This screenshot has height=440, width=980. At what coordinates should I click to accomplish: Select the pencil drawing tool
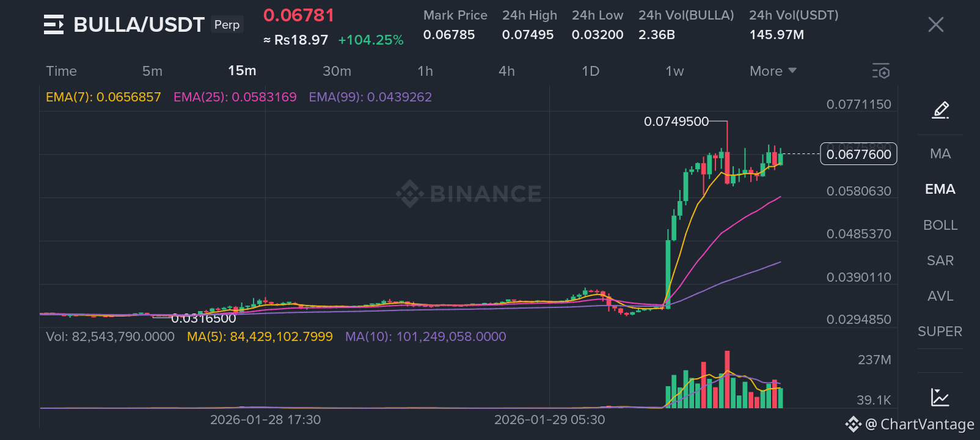[940, 110]
